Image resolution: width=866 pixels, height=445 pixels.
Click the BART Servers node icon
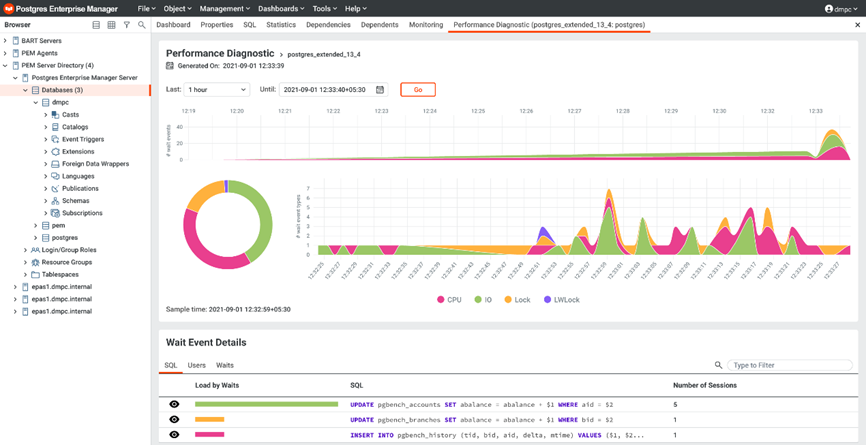[x=15, y=41]
